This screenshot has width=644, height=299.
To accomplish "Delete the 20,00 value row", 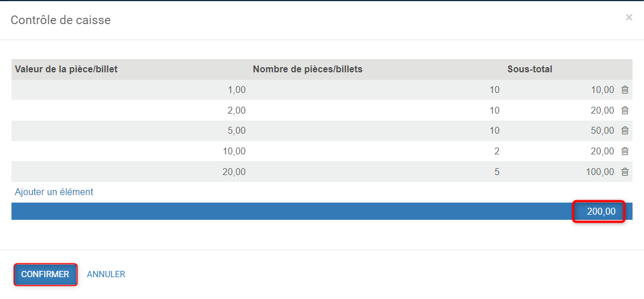I will coord(625,172).
